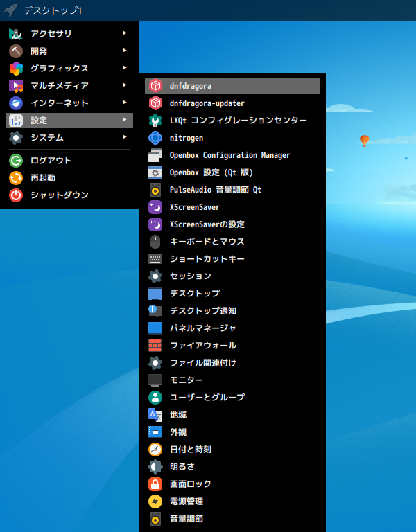Click the 音量調節 speaker icon
This screenshot has height=532, width=416.
coord(155,519)
